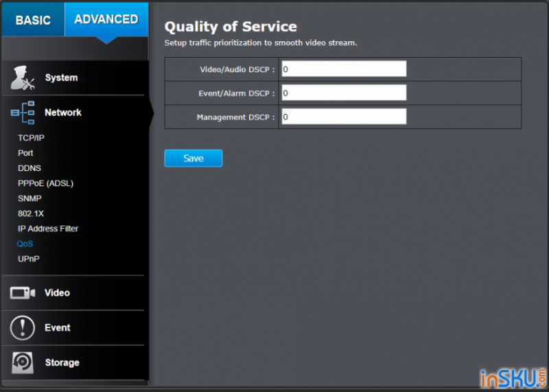Click the 'Event/Alarm DSCP :' label

(236, 93)
